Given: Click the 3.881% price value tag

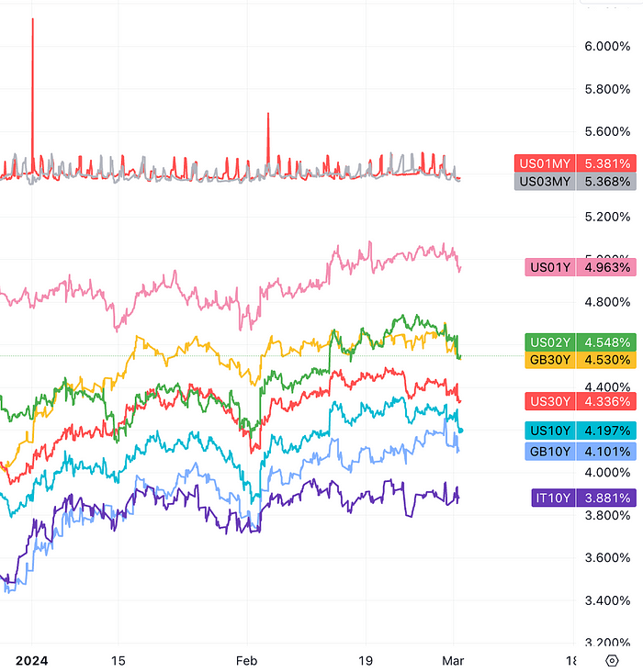Looking at the screenshot, I should pyautogui.click(x=606, y=498).
